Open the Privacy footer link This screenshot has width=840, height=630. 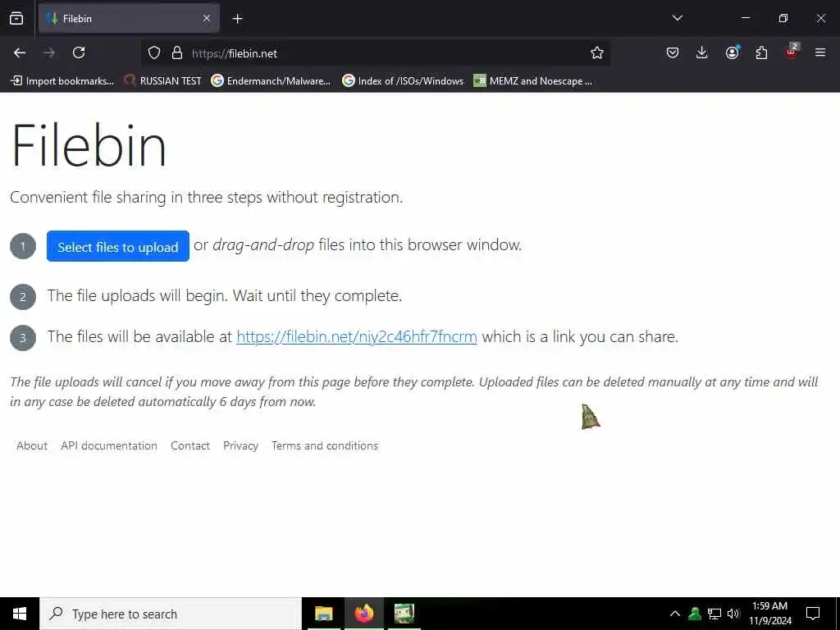coord(240,445)
